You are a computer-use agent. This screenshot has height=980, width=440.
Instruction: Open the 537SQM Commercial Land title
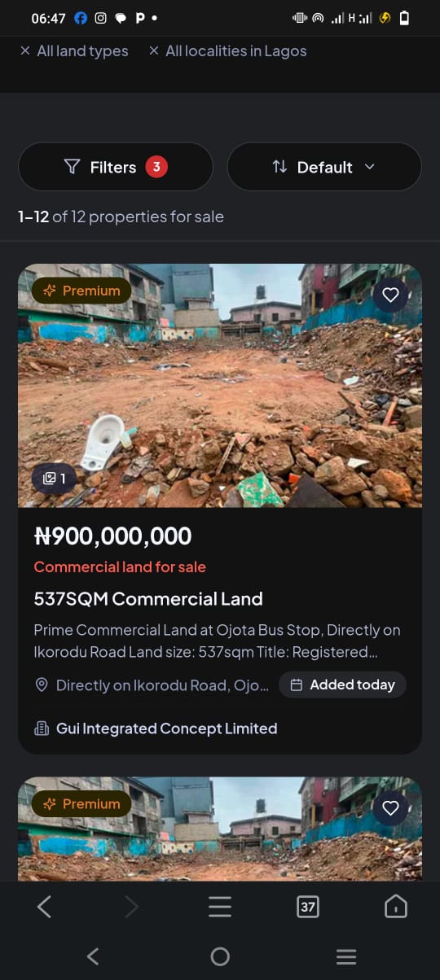coord(148,599)
